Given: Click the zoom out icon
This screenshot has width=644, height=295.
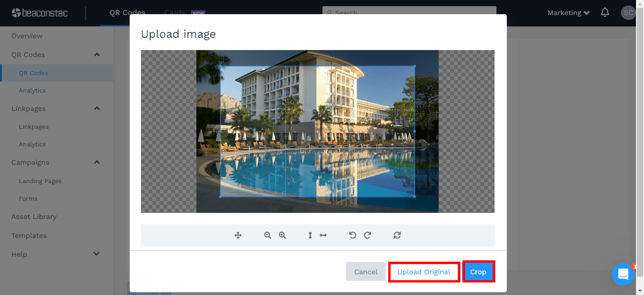Looking at the screenshot, I should tap(267, 235).
